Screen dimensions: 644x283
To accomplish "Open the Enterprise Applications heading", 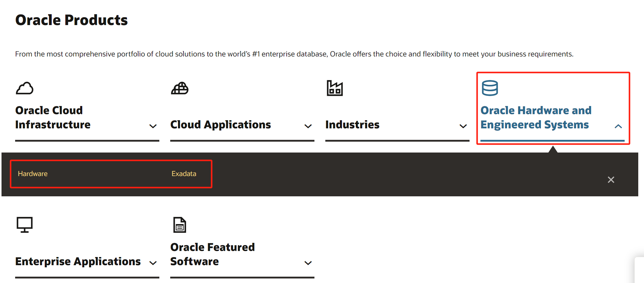I will tap(78, 261).
